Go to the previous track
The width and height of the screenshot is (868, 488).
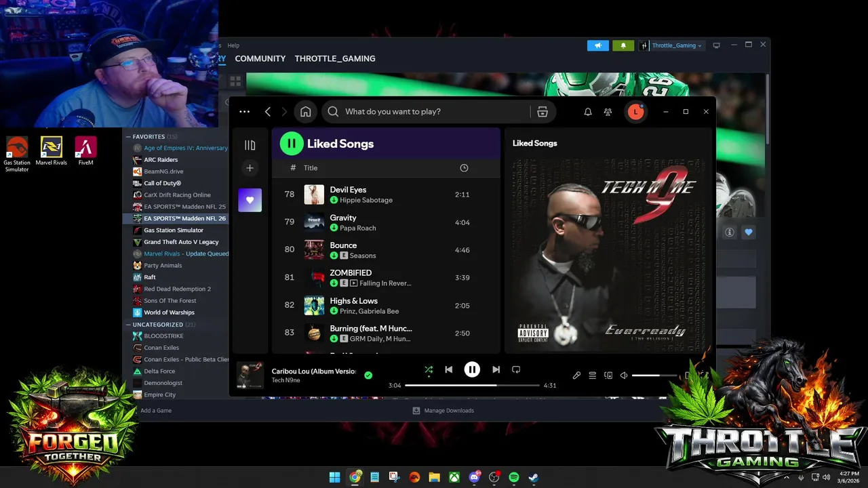coord(448,369)
